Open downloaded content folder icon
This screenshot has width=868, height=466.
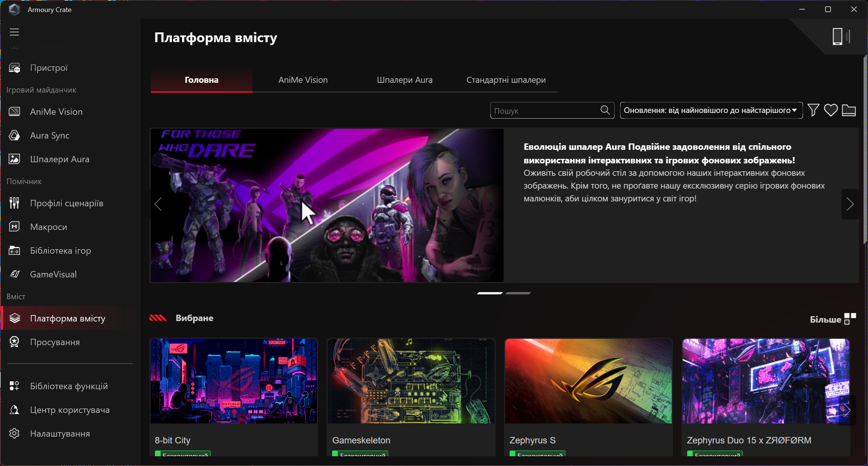coord(849,110)
